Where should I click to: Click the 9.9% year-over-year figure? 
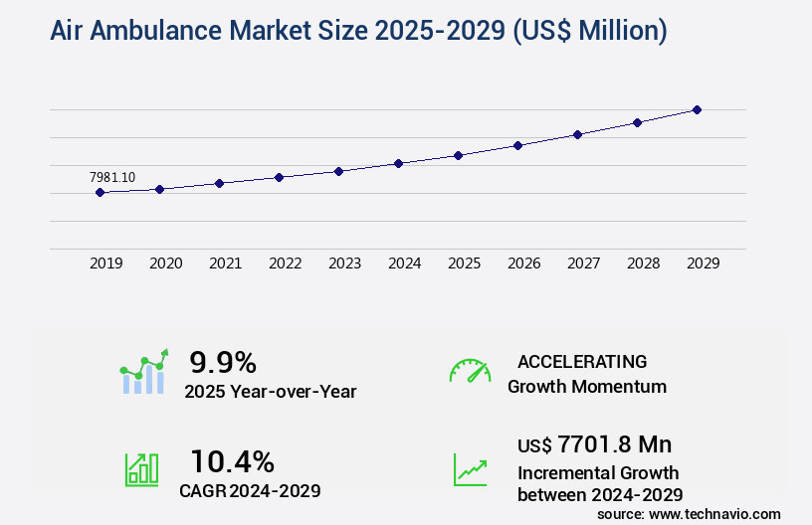point(223,362)
